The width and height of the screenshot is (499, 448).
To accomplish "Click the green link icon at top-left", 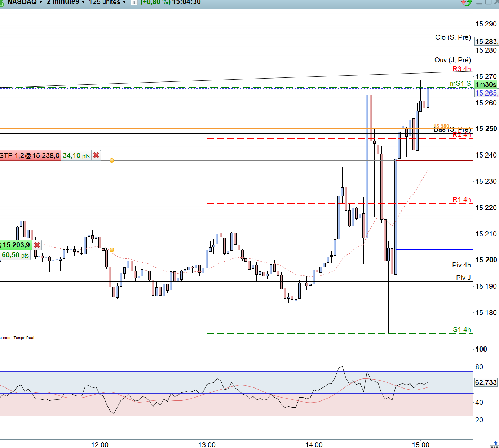I will coord(2,3).
